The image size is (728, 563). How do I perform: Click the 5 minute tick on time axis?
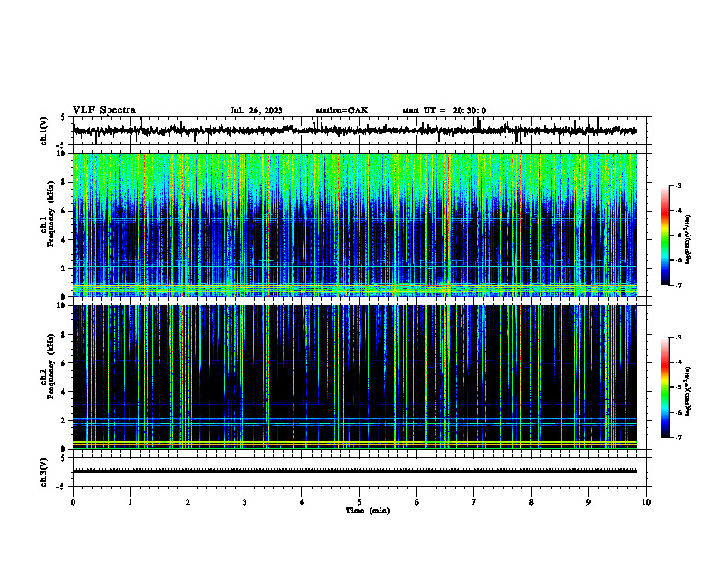pos(359,502)
